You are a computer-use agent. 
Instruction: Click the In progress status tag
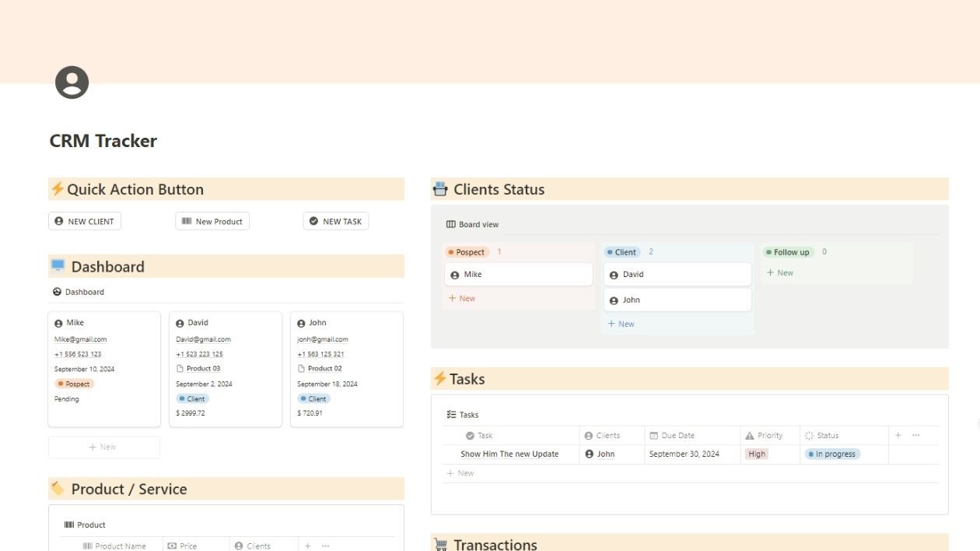[832, 454]
